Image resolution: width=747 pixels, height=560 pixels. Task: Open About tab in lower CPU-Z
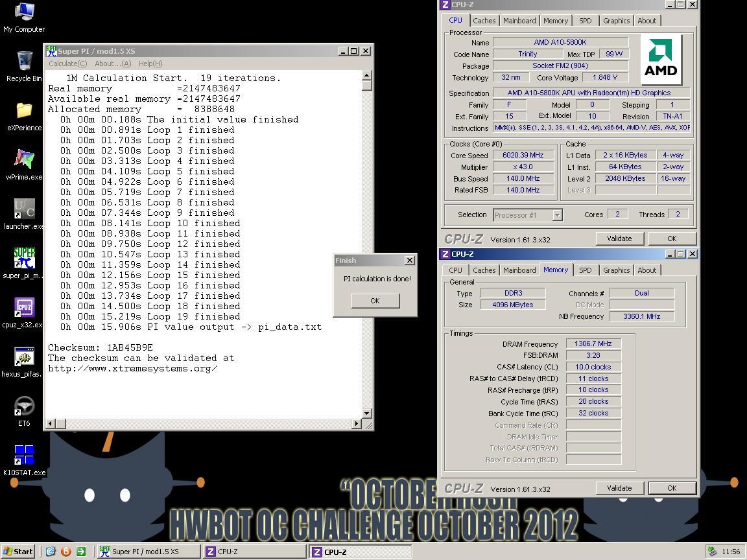(646, 270)
